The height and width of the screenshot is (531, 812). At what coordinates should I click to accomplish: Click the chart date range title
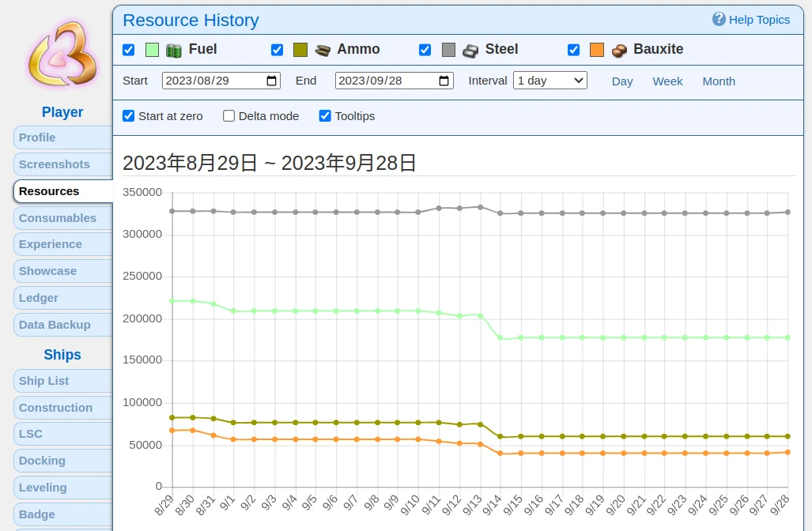pos(270,163)
